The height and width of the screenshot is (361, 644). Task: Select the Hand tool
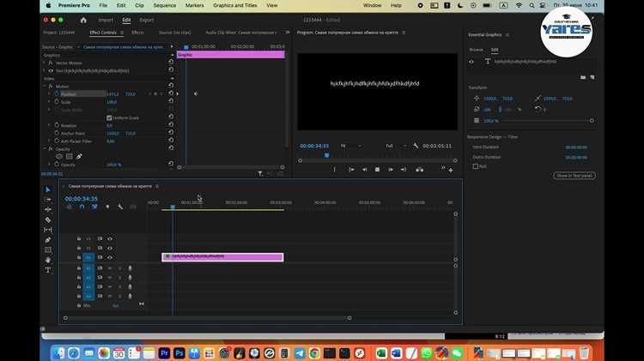(x=47, y=260)
